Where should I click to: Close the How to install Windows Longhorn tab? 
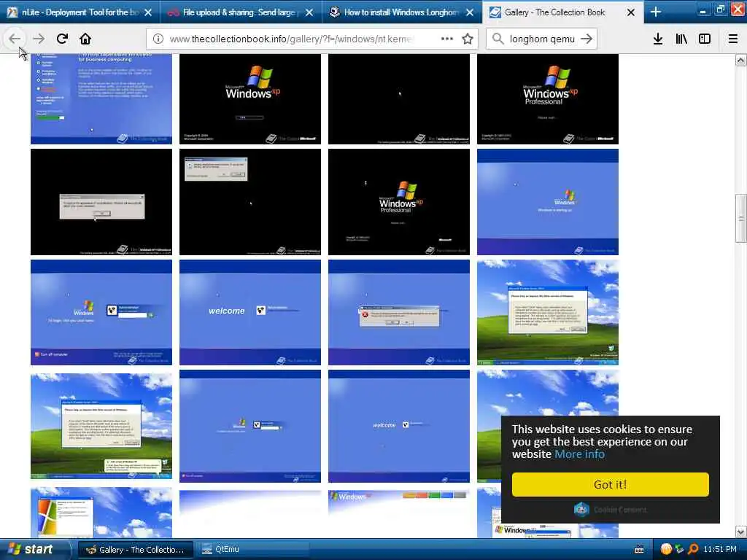pyautogui.click(x=470, y=12)
